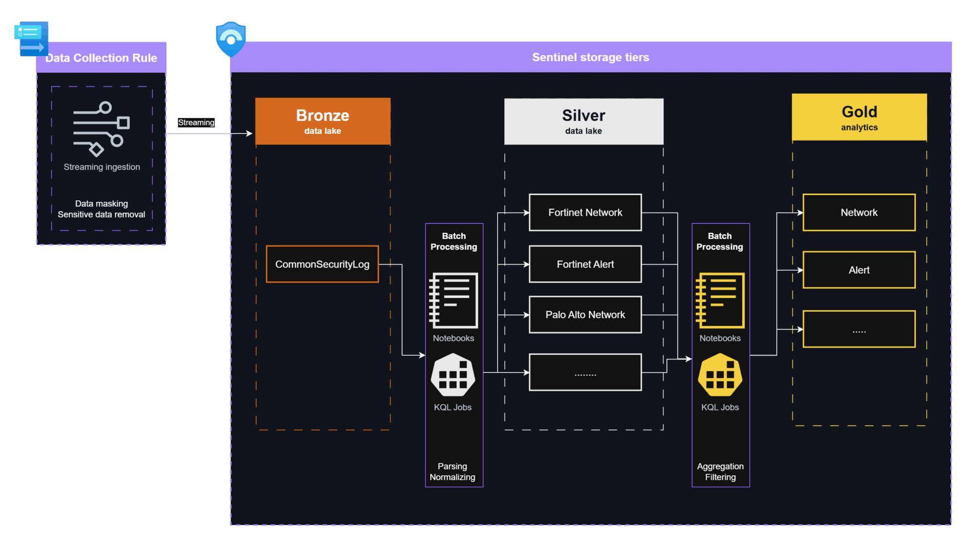Click the Palo Alto Network box
This screenshot has height=547, width=980.
pyautogui.click(x=585, y=315)
